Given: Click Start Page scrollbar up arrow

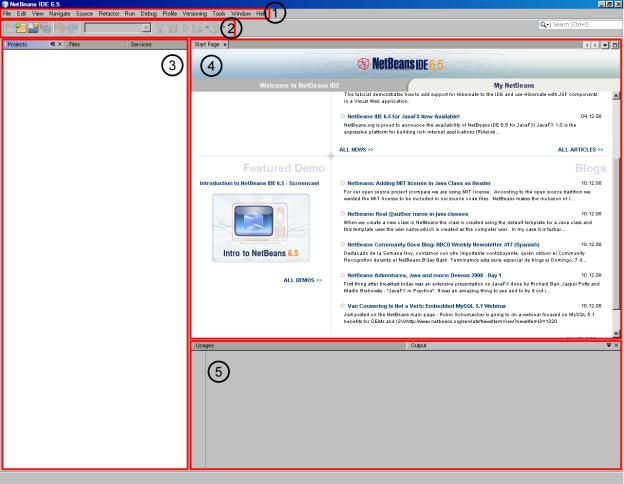Looking at the screenshot, I should click(616, 96).
